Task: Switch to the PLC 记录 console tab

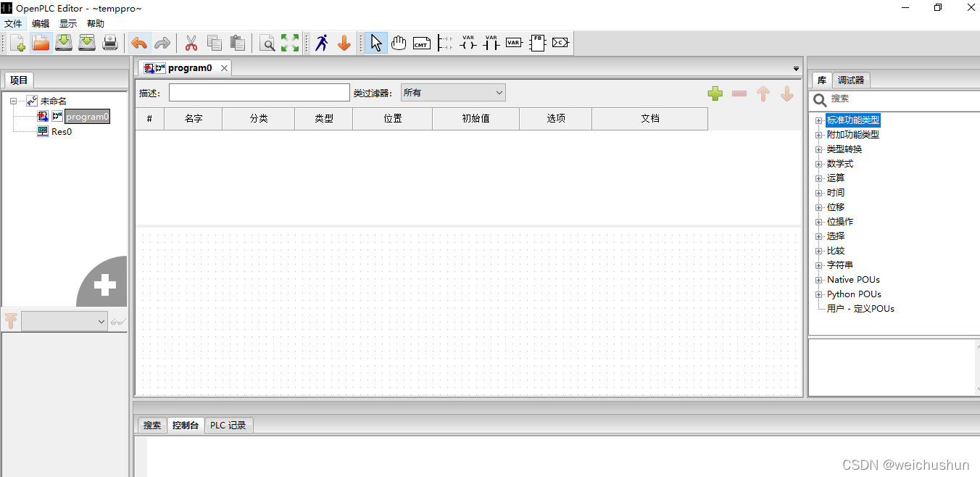Action: click(228, 425)
